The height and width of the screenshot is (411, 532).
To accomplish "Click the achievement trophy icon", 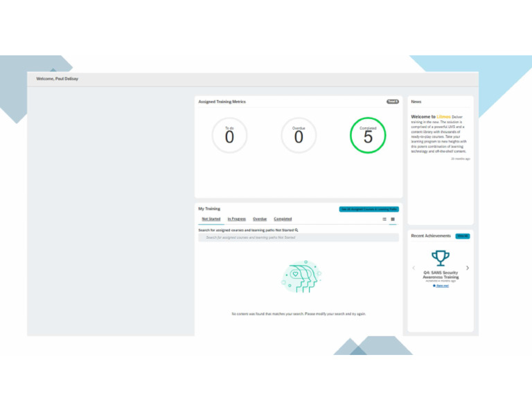I will 441,258.
